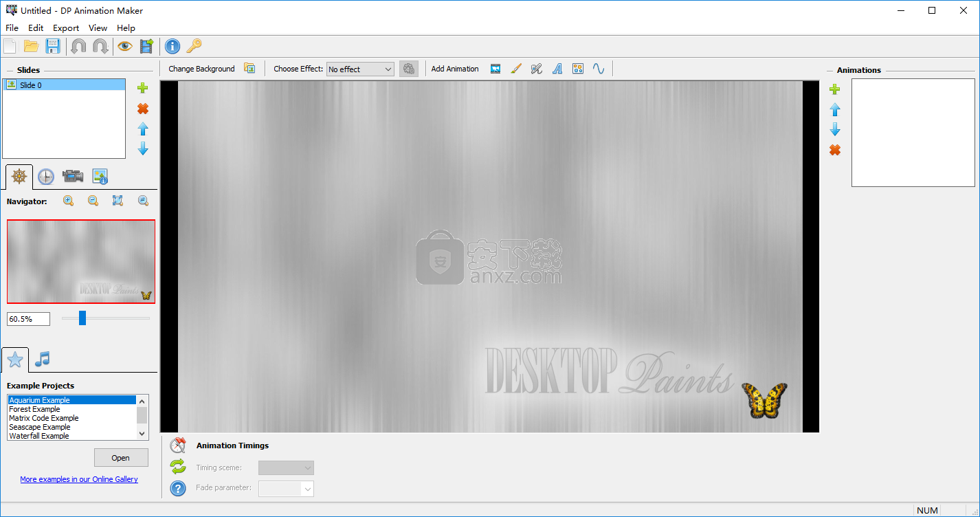Move the animation up in Animations panel

835,109
